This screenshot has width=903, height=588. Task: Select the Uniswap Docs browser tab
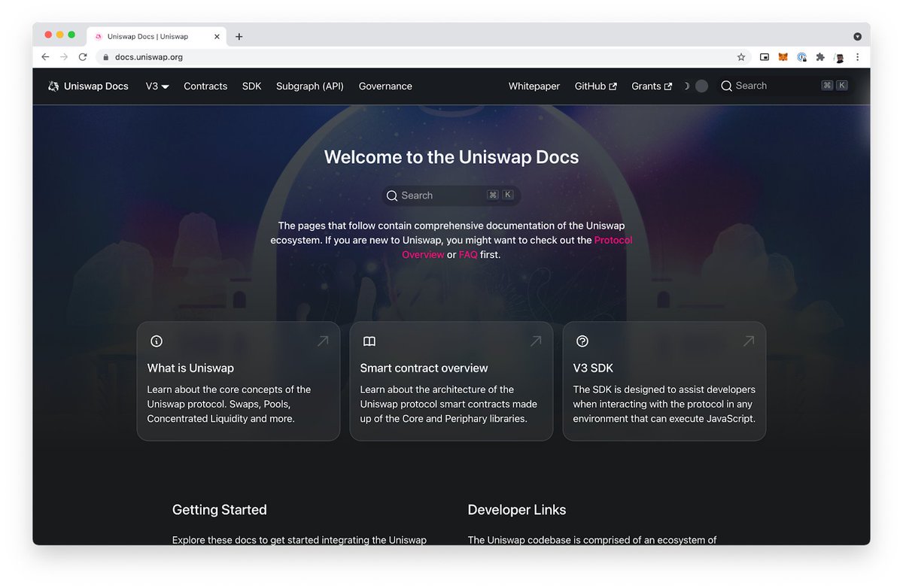(x=157, y=36)
